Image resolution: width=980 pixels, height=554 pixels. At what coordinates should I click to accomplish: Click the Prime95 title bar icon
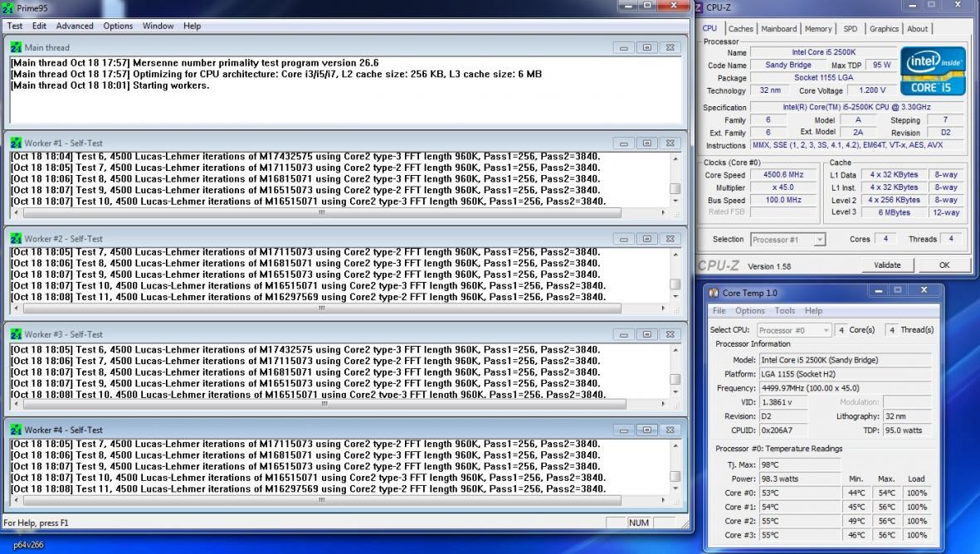tap(7, 8)
